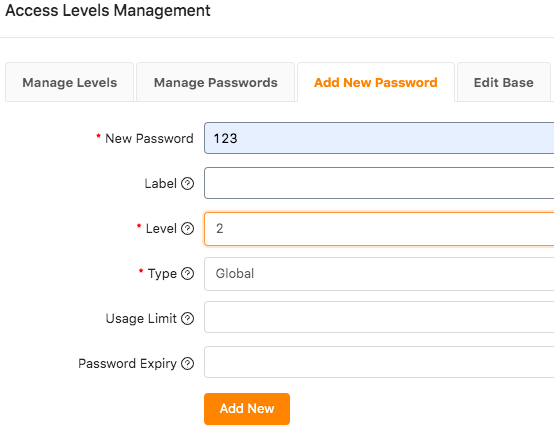Click the New Password field label
Image resolution: width=554 pixels, height=429 pixels.
coord(149,139)
